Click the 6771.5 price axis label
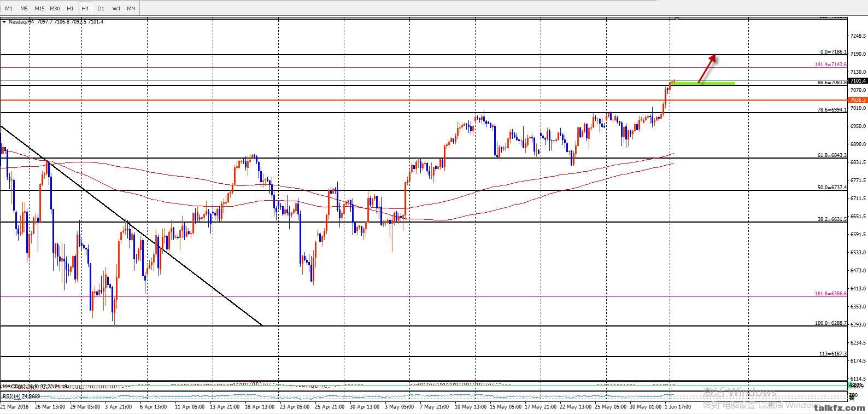 coord(858,180)
